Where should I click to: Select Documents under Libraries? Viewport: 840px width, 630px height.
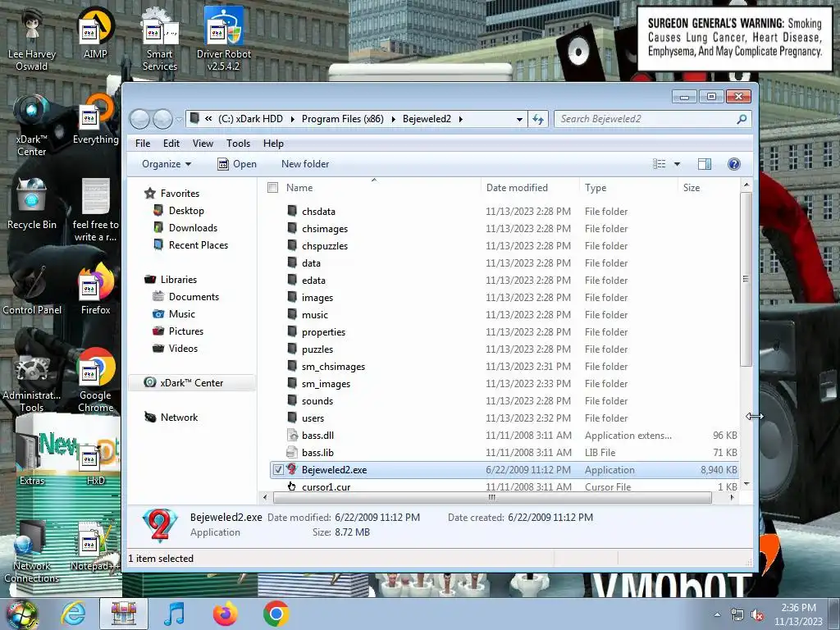(x=186, y=297)
